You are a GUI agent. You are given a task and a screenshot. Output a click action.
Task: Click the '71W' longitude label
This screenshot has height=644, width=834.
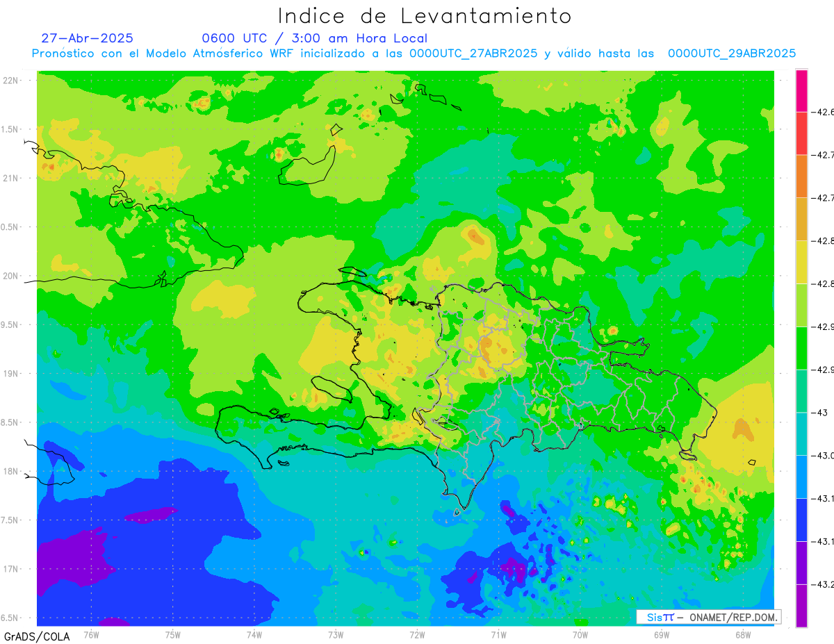pyautogui.click(x=498, y=635)
